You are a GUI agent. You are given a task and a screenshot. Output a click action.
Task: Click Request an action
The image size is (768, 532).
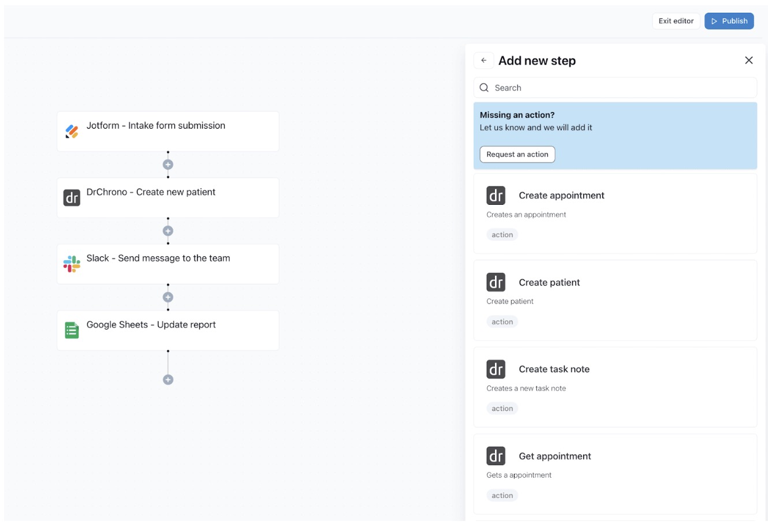coord(517,154)
